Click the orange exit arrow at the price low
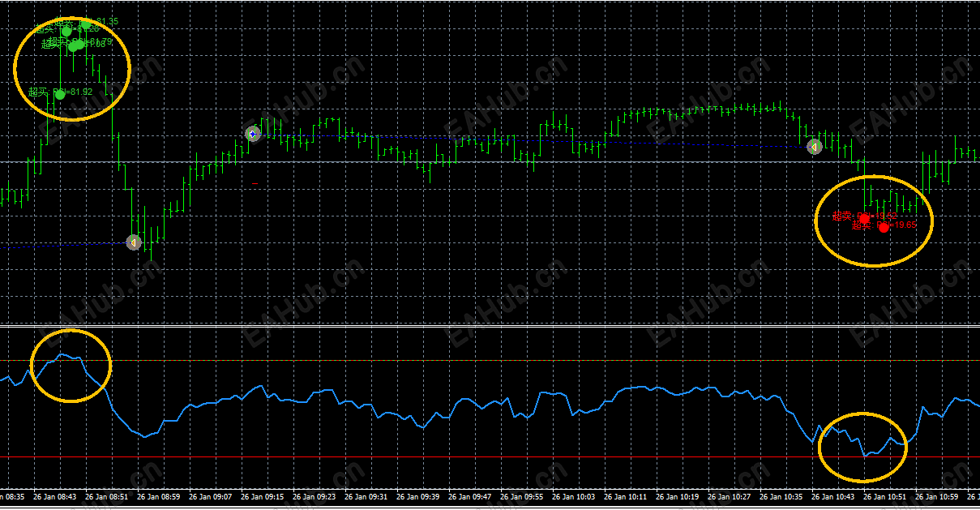The image size is (980, 510). [134, 242]
